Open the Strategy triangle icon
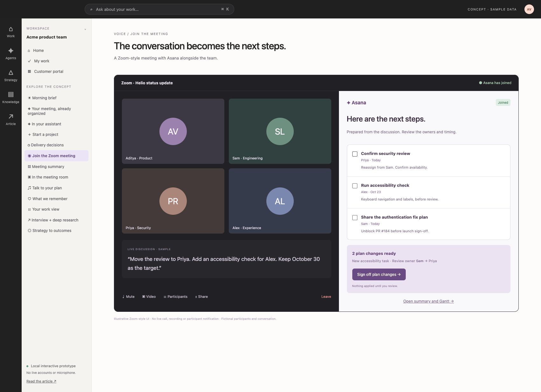 [11, 73]
